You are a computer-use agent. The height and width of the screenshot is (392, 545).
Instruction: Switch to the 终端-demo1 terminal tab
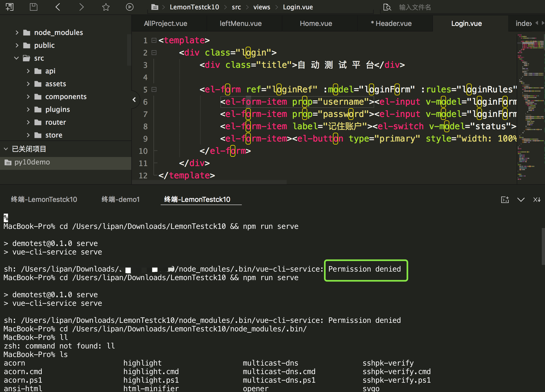pos(120,199)
